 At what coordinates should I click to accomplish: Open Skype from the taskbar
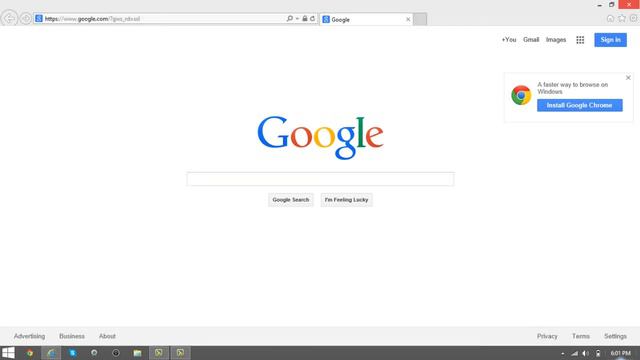pos(73,353)
